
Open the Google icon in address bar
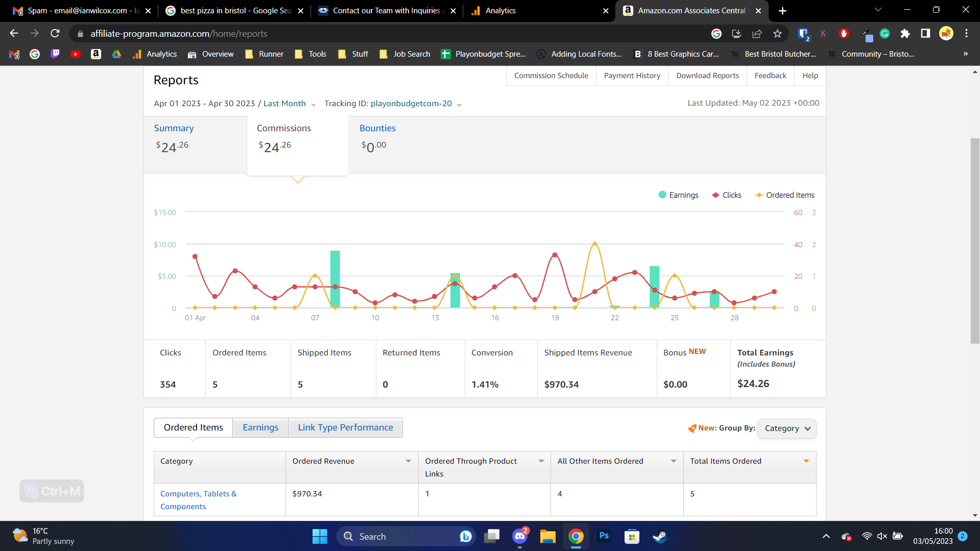(x=716, y=34)
